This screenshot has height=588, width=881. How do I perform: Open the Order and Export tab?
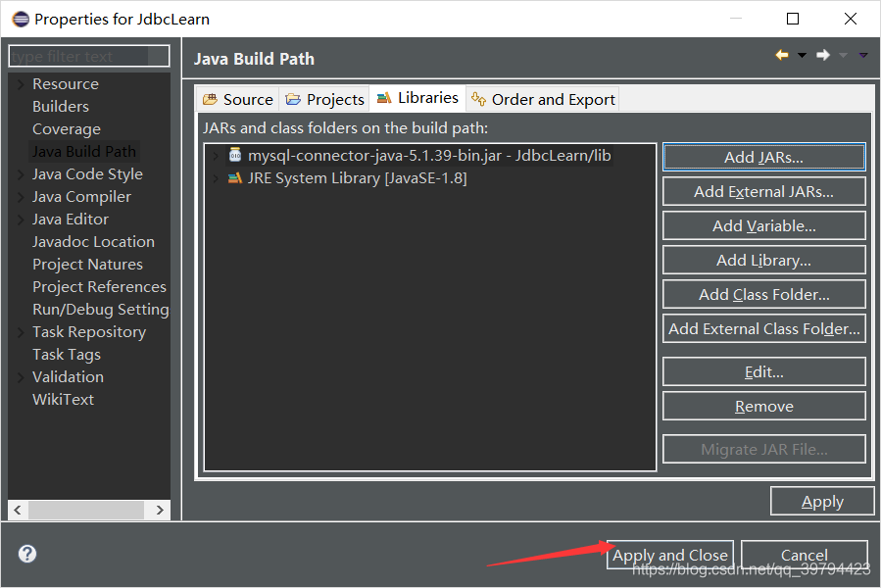543,100
